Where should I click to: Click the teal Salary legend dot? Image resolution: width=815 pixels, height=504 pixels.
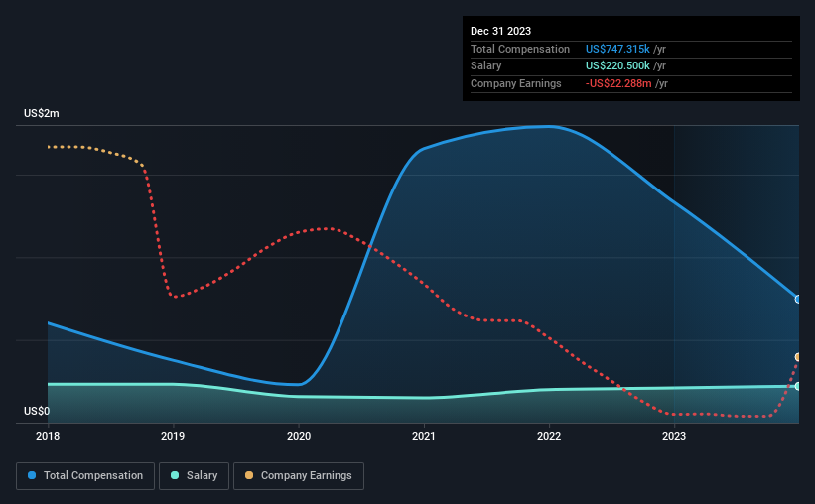coord(175,475)
